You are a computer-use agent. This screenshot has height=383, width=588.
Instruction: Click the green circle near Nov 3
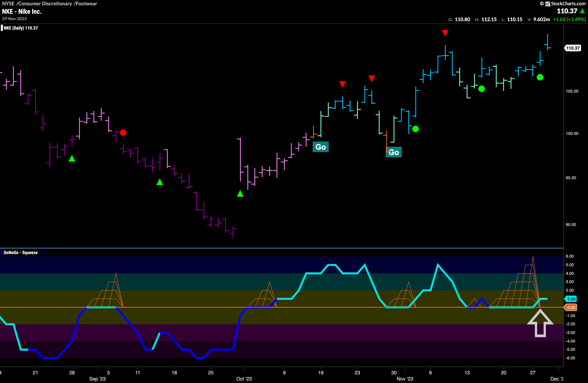point(416,129)
